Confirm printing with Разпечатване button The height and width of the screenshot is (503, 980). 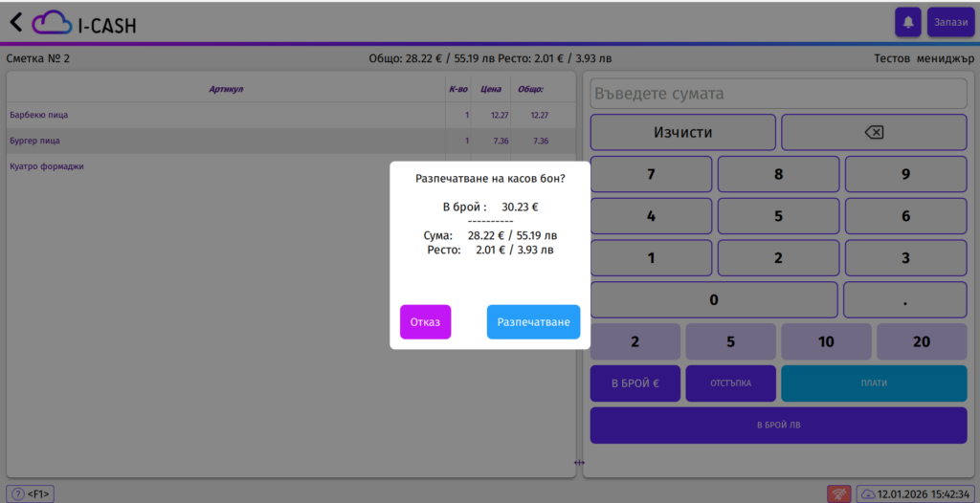pyautogui.click(x=533, y=322)
